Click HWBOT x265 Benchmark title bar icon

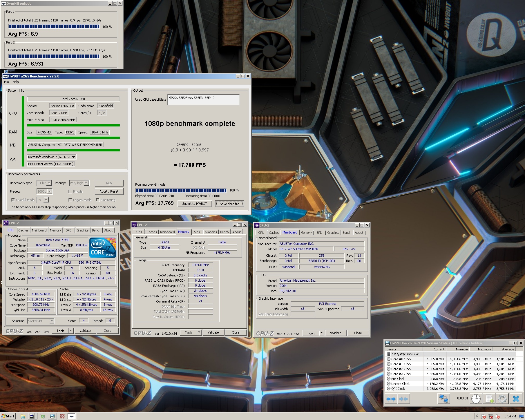tap(5, 76)
